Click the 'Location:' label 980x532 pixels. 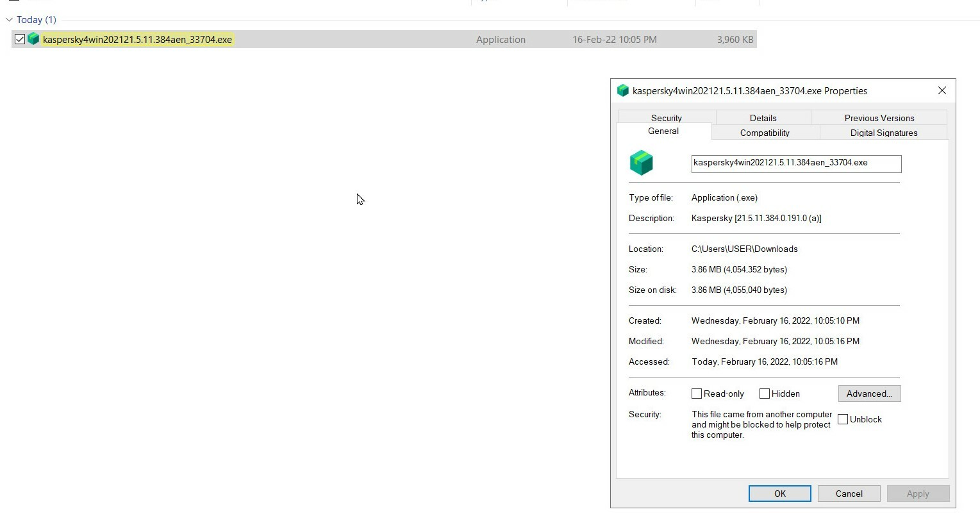coord(646,249)
